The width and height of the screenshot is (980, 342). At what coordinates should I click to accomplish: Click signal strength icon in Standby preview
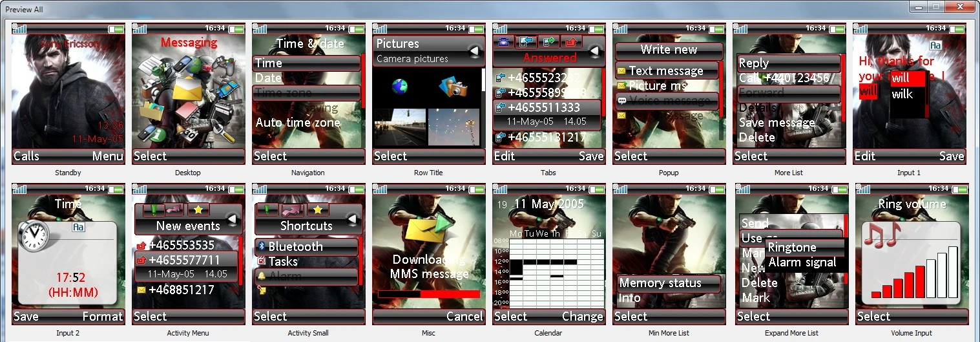[x=19, y=28]
